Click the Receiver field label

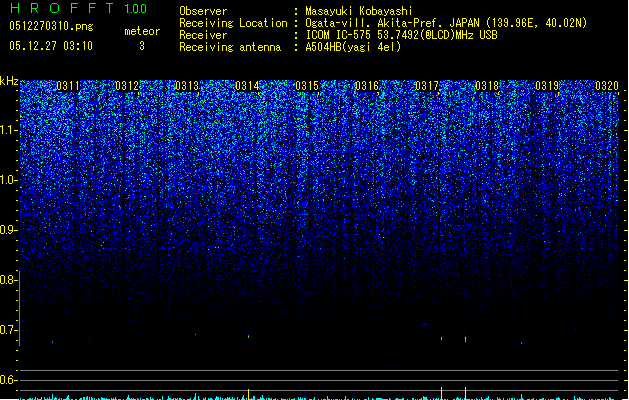pos(203,35)
